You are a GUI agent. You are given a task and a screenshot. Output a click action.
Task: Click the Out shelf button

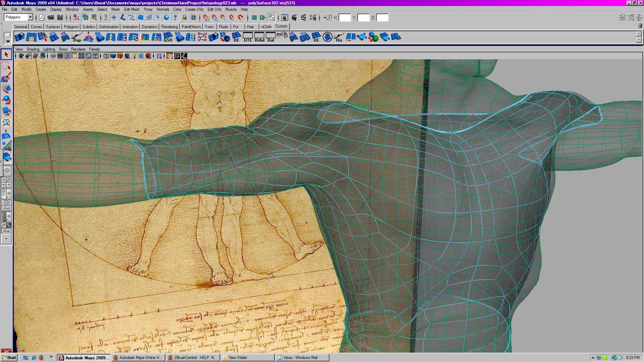pyautogui.click(x=271, y=37)
